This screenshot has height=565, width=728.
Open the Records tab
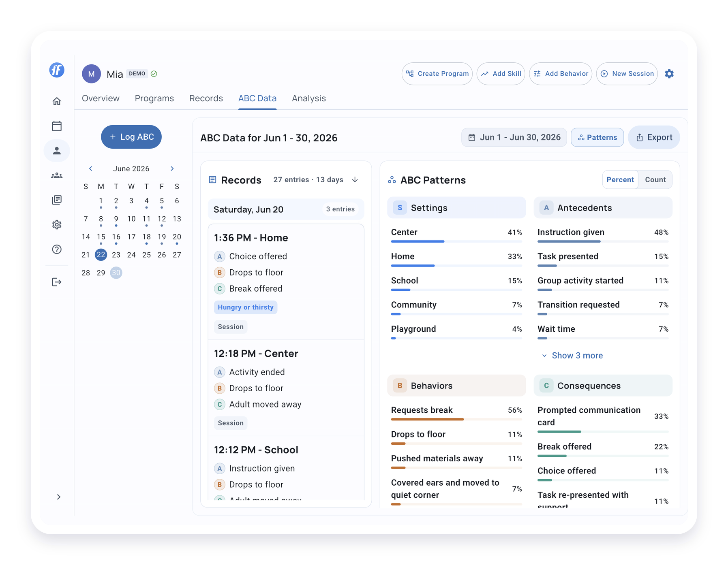[206, 98]
